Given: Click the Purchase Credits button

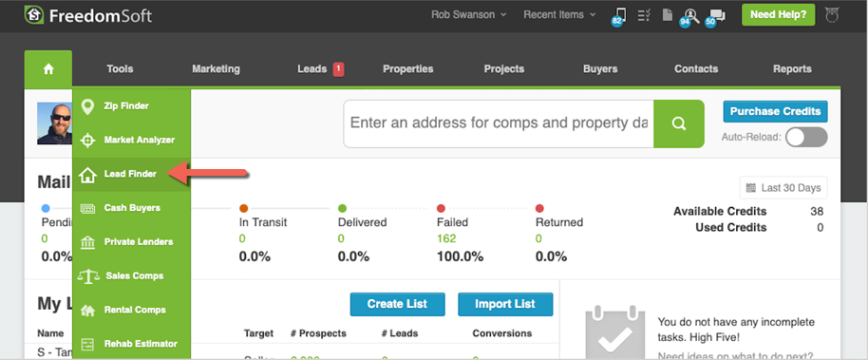Looking at the screenshot, I should (775, 111).
